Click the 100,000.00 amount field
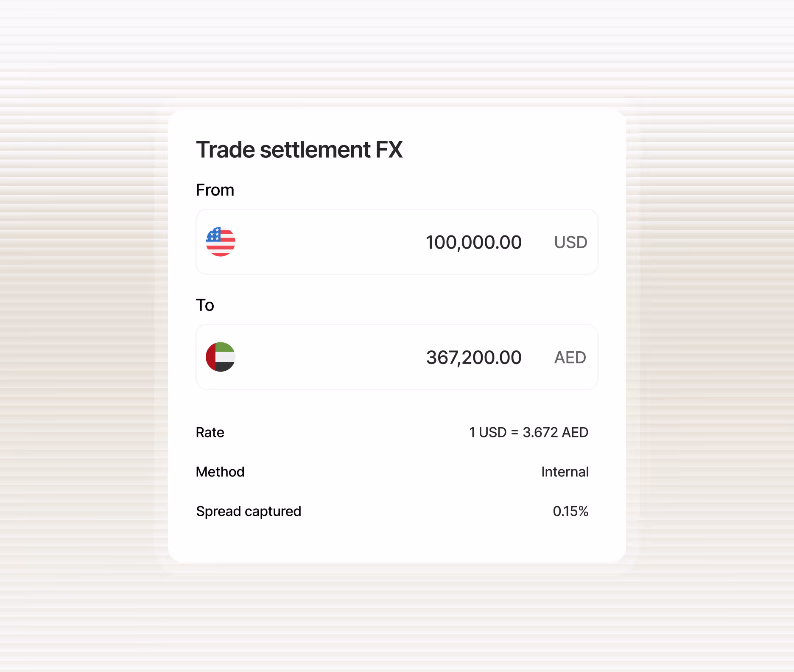794x672 pixels. [x=473, y=242]
